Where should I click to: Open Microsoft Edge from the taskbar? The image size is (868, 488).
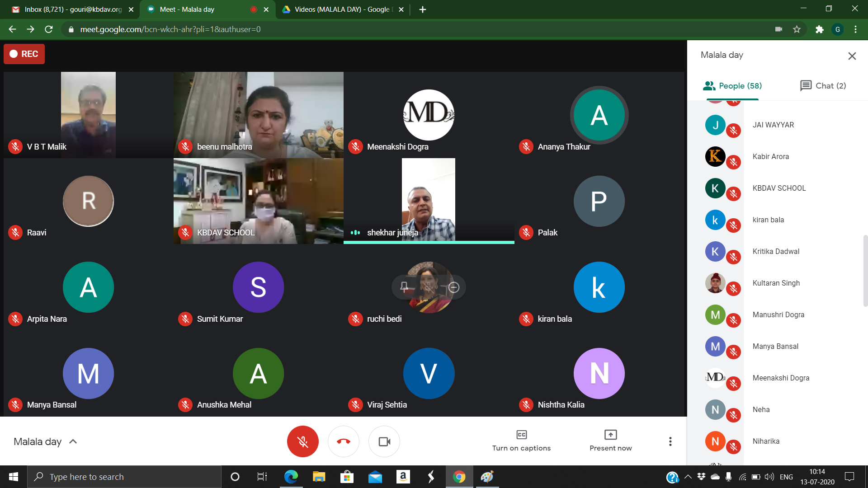[291, 477]
